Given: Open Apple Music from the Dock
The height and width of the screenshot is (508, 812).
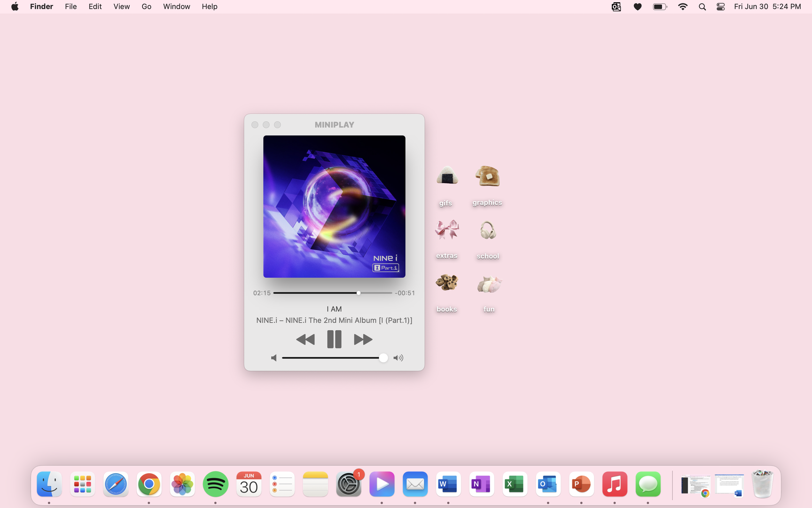Looking at the screenshot, I should pyautogui.click(x=615, y=484).
